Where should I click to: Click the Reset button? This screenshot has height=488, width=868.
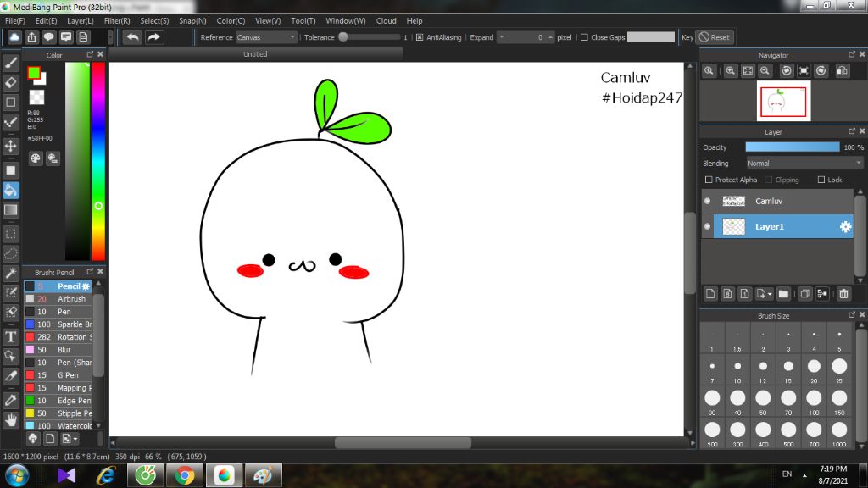[714, 37]
